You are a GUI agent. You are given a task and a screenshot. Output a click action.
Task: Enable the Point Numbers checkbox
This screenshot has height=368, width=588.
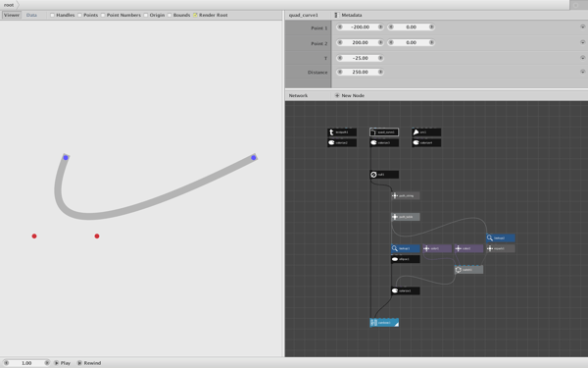click(103, 15)
